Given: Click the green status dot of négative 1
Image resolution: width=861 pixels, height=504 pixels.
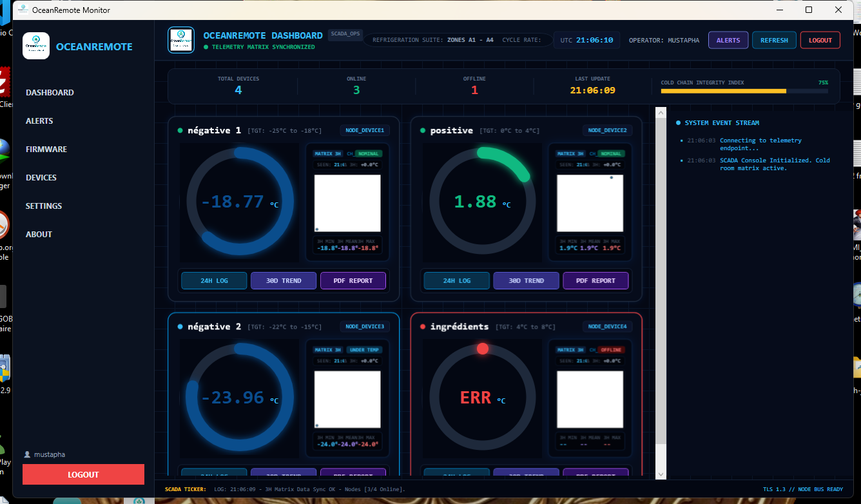Looking at the screenshot, I should [x=180, y=130].
